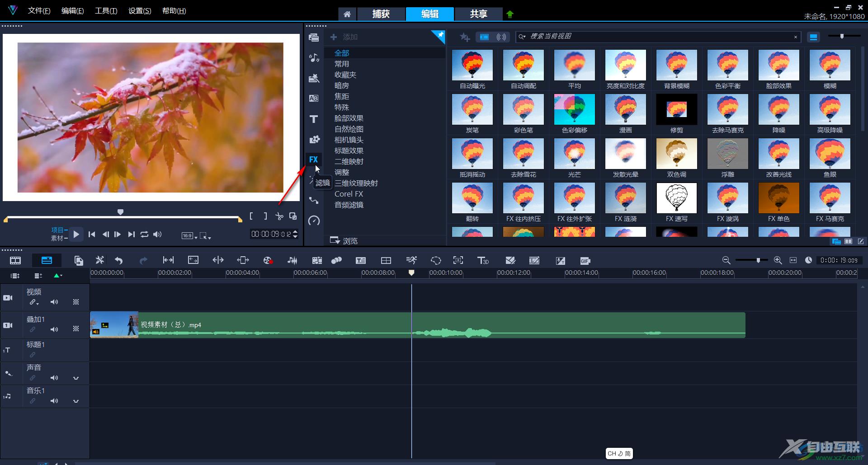
Task: Click the play button in preview
Action: (76, 234)
